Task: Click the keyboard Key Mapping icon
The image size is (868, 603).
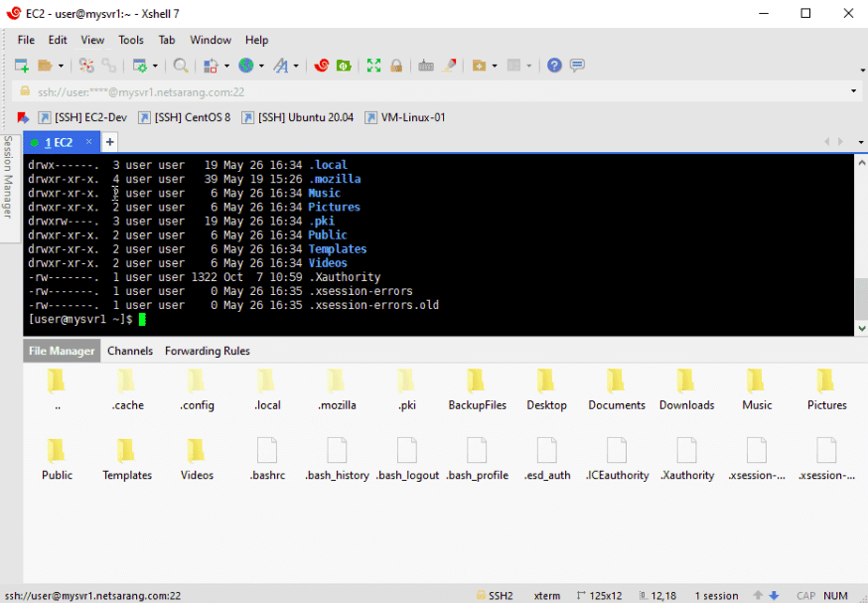Action: coord(426,66)
